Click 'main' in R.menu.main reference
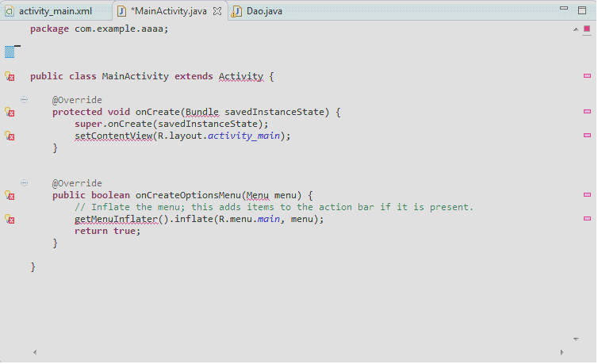The image size is (598, 364). [269, 219]
